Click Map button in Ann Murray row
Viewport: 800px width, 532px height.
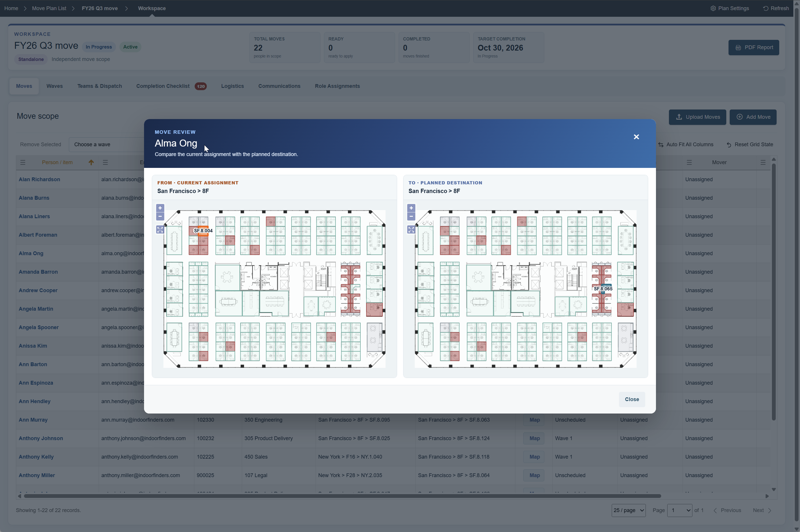(534, 420)
